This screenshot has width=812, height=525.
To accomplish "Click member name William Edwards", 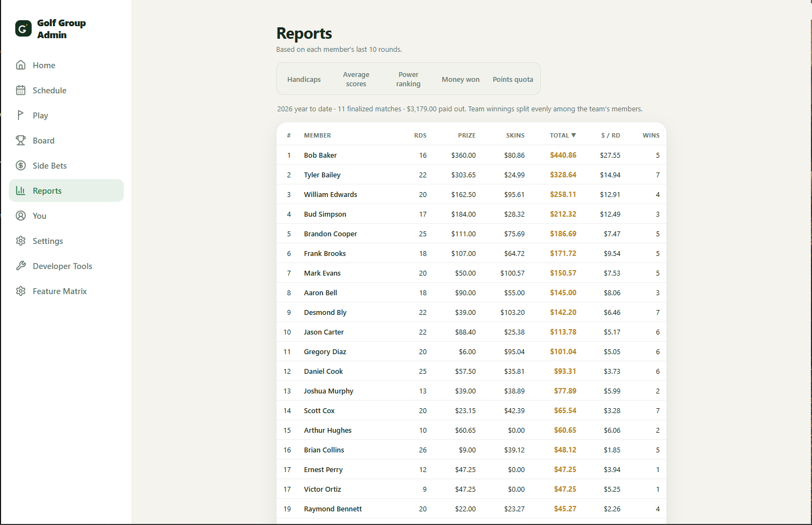I will click(331, 194).
